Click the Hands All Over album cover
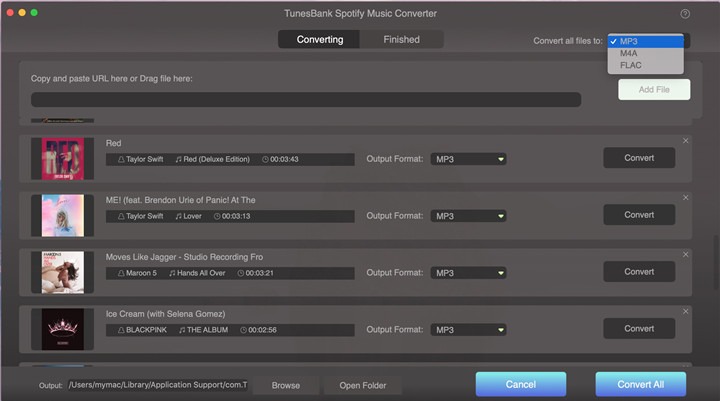The width and height of the screenshot is (720, 401). (x=62, y=272)
